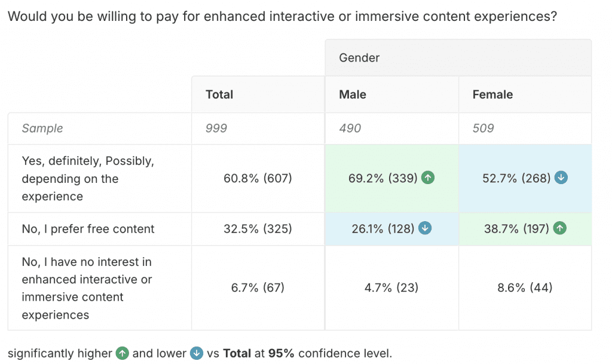
Task: Click the survey question title text
Action: pos(282,16)
